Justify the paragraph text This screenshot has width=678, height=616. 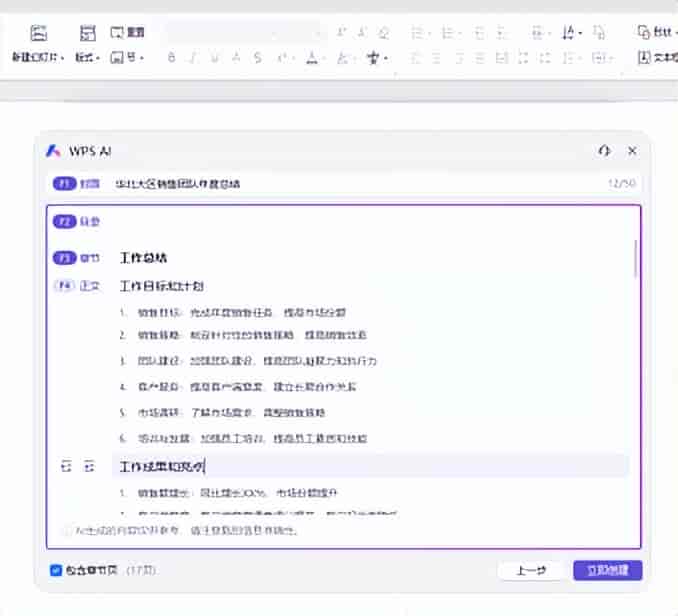480,57
